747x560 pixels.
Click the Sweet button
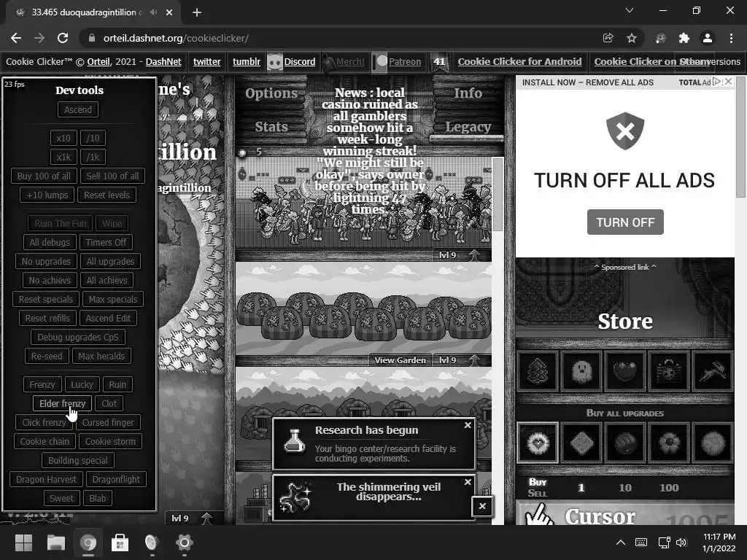[62, 498]
